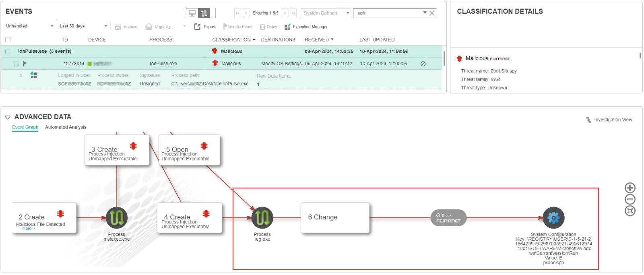Tick the select-all events checkbox

point(8,40)
